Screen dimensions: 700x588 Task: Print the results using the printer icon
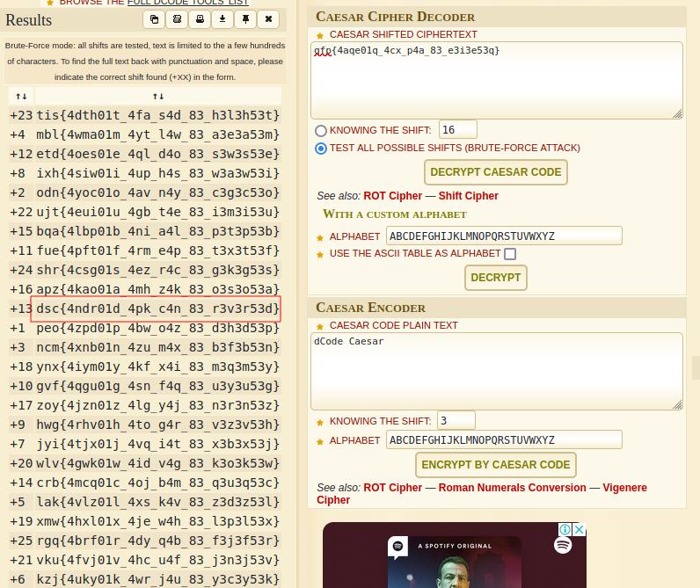(x=200, y=19)
